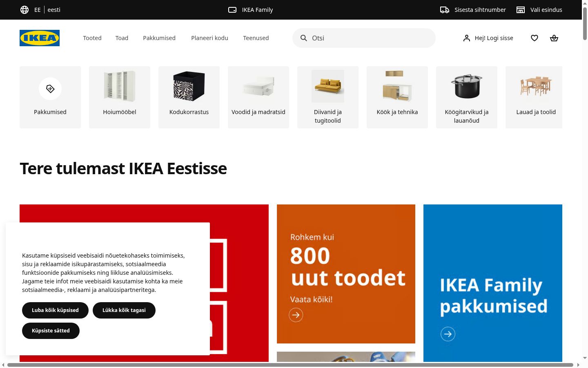Screen dimensions: 588x368
Task: Focus the Otsi search field
Action: [364, 38]
